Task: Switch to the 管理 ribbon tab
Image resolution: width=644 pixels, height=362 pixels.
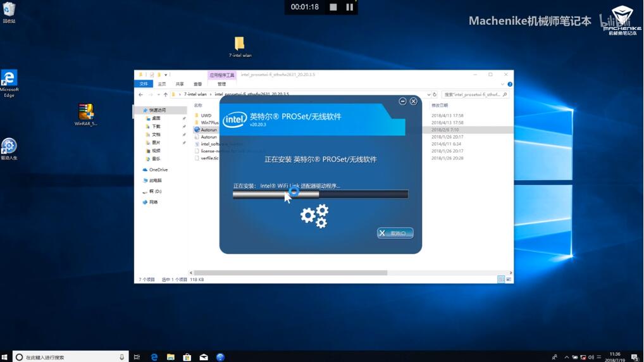Action: 222,84
